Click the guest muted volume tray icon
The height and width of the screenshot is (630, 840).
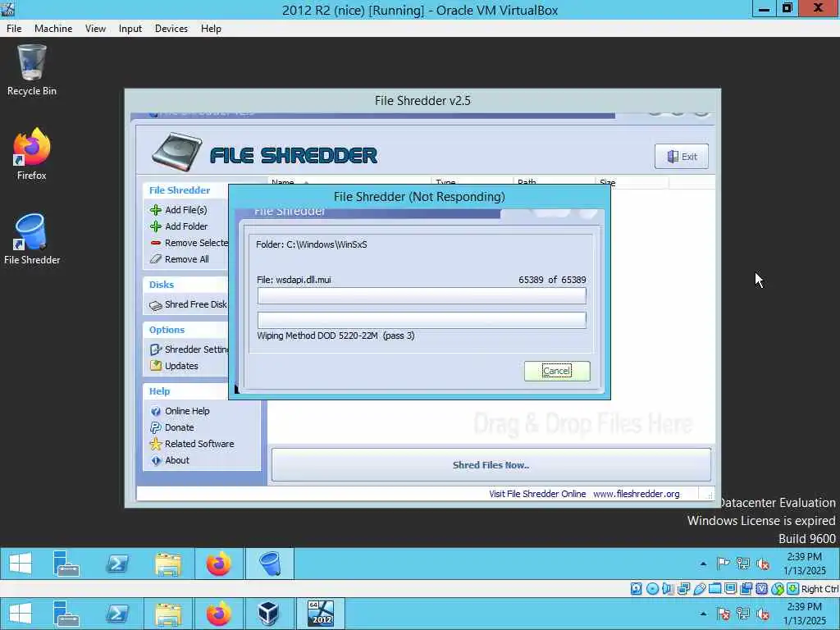click(763, 564)
